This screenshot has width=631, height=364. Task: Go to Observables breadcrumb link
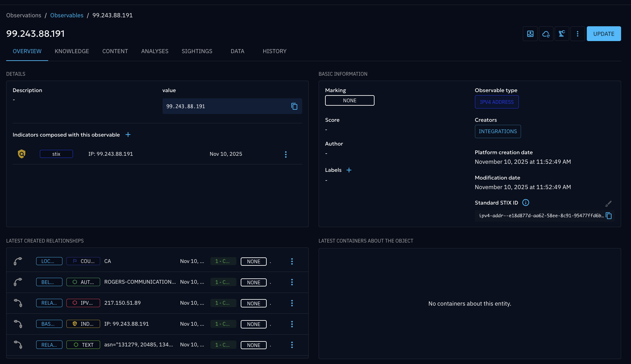(x=67, y=15)
